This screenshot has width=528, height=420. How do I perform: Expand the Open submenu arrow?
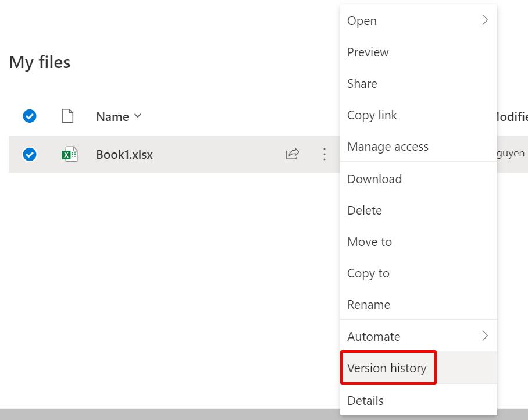pyautogui.click(x=484, y=20)
